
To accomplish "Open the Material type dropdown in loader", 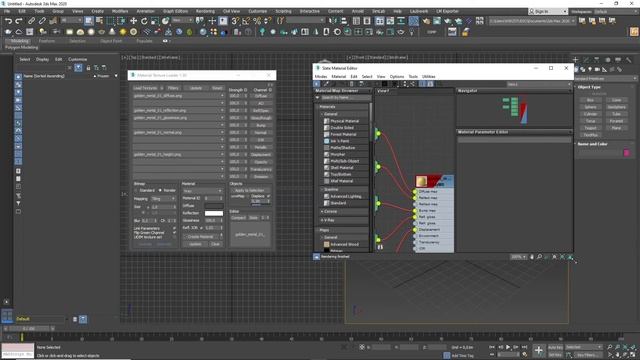I will [x=202, y=191].
